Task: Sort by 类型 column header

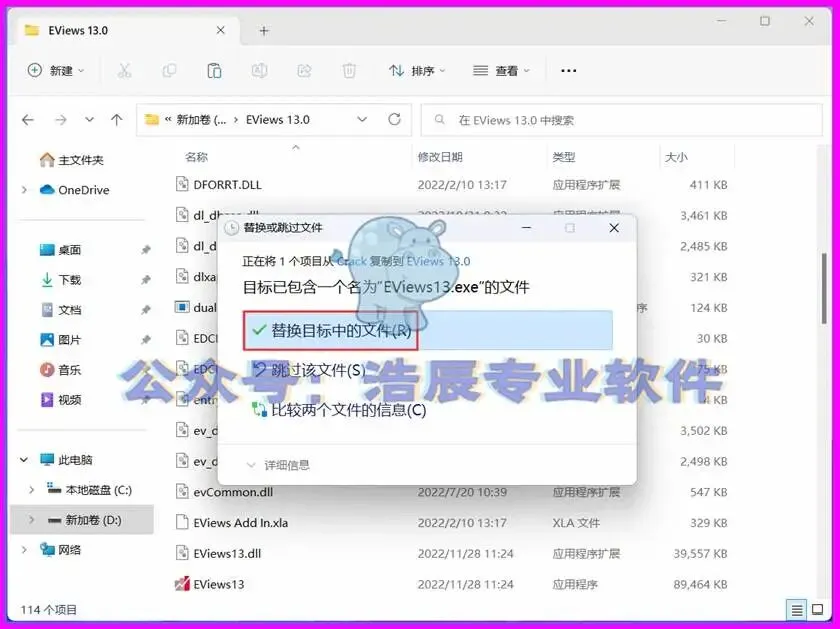Action: tap(564, 157)
